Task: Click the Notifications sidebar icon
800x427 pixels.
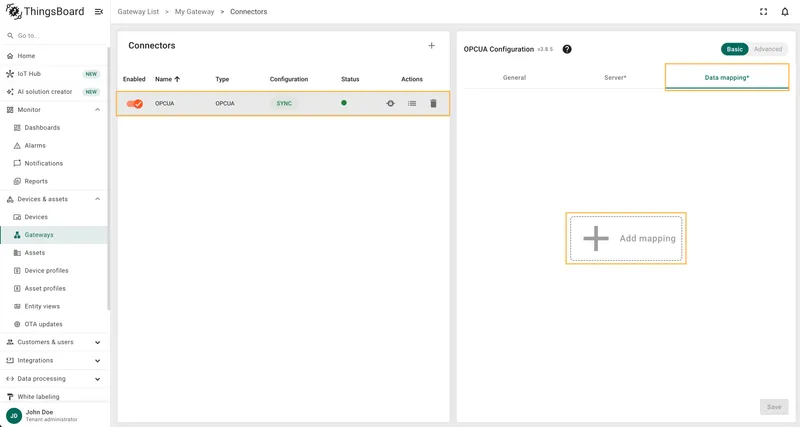Action: coord(17,163)
